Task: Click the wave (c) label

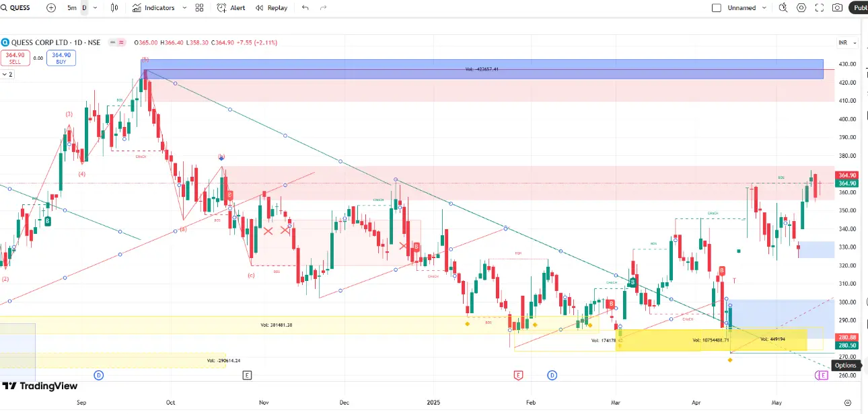Action: (x=251, y=276)
